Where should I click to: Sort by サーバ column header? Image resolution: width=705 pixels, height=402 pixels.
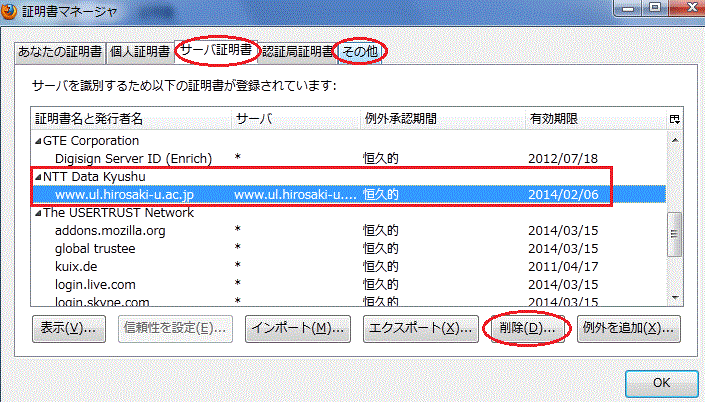pyautogui.click(x=296, y=119)
